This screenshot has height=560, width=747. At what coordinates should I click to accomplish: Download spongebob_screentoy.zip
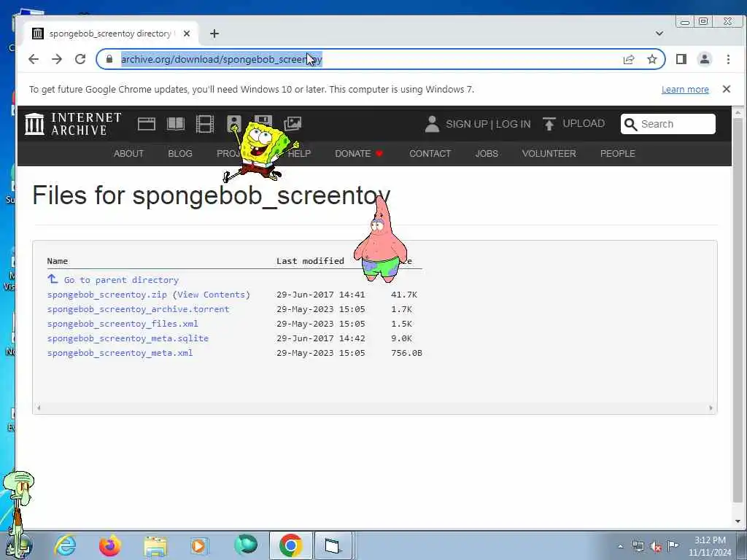[107, 295]
